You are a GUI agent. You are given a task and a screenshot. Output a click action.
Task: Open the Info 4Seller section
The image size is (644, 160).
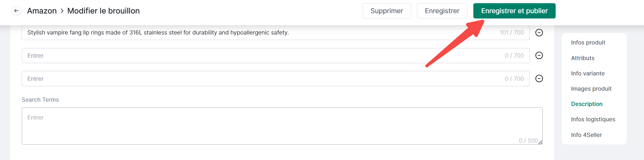pos(586,135)
